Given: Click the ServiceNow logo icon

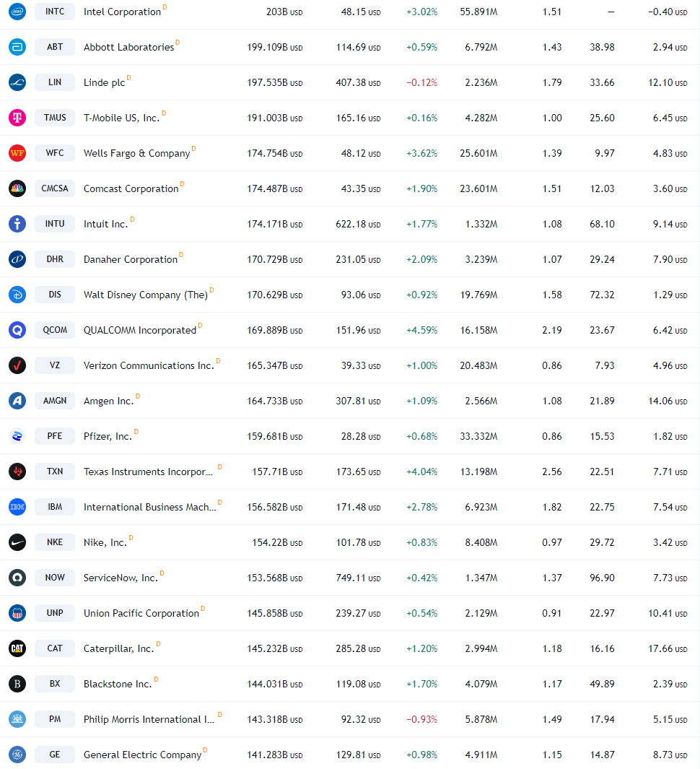Looking at the screenshot, I should tap(17, 577).
